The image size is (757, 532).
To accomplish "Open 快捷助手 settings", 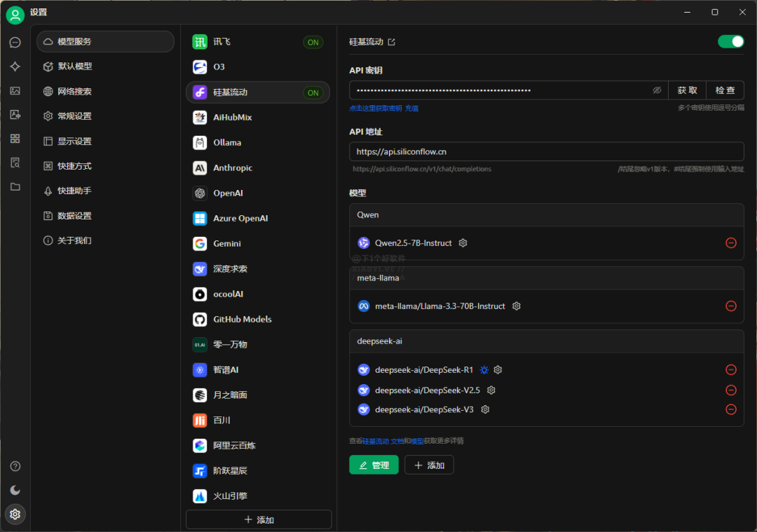I will point(105,191).
